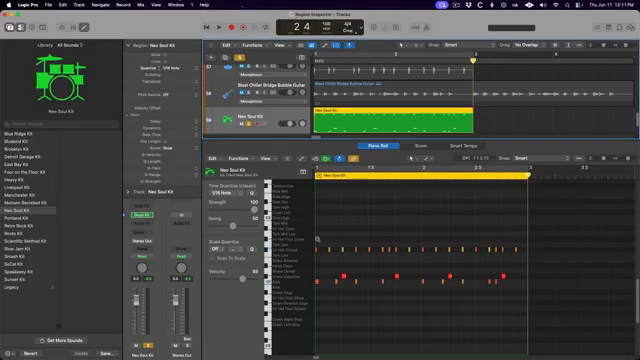The image size is (640, 360).
Task: Click the Neo Soul Kit track pan knob
Action: pos(302,123)
